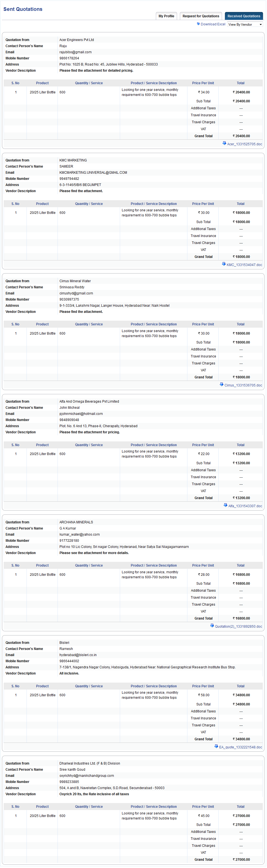
Task: Click the download icon beside Download Excel
Action: click(199, 24)
